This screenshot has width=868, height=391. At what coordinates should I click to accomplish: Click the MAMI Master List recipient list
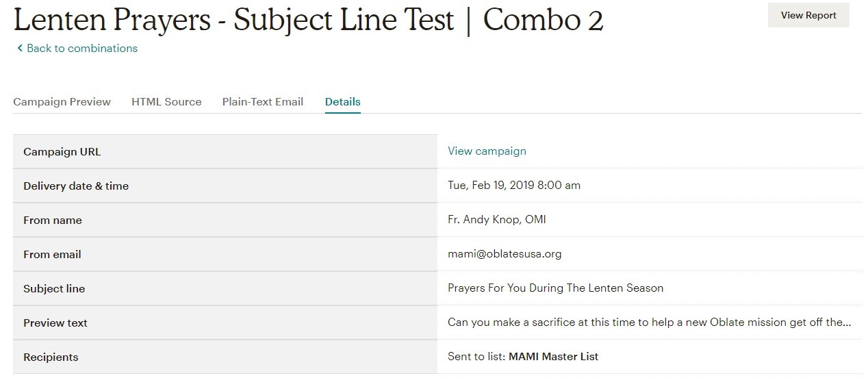click(553, 357)
